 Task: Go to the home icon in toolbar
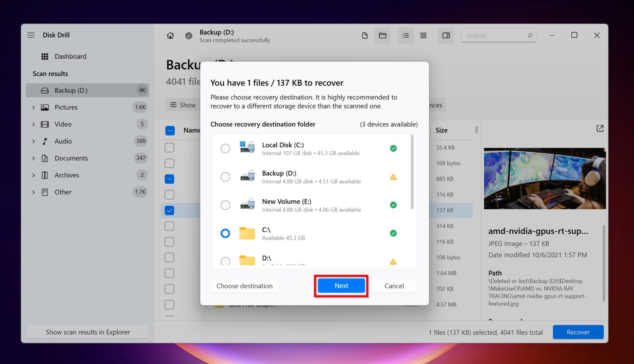click(170, 36)
